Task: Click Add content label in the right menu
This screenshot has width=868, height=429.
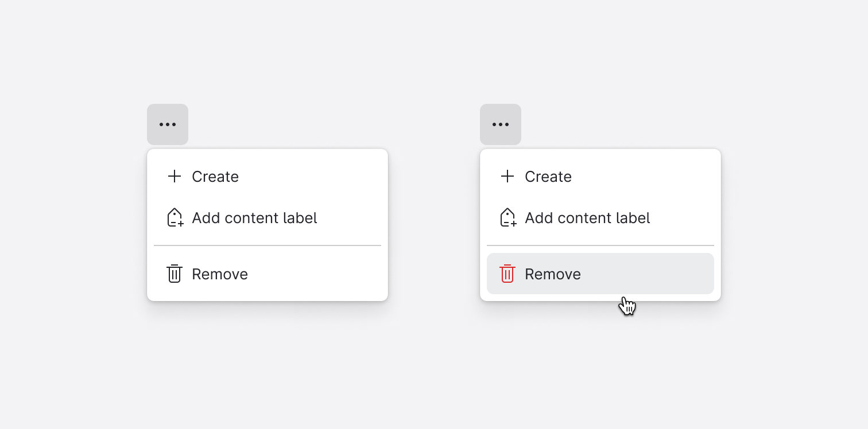Action: click(x=587, y=218)
